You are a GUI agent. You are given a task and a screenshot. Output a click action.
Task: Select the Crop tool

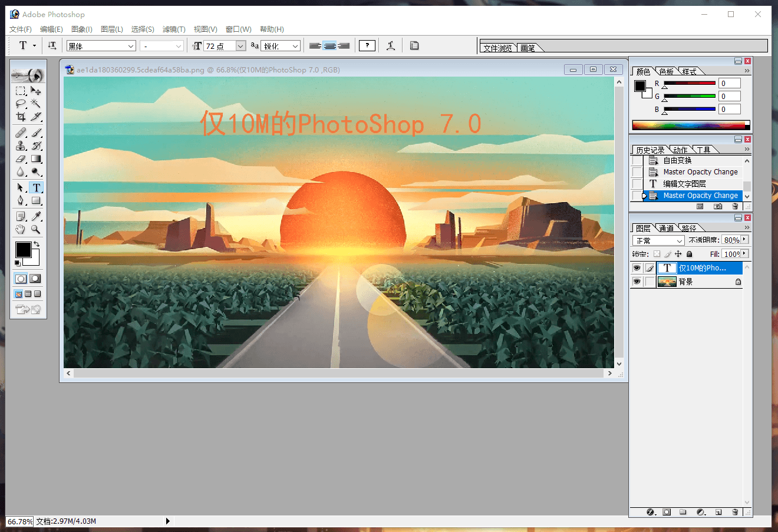click(x=21, y=117)
